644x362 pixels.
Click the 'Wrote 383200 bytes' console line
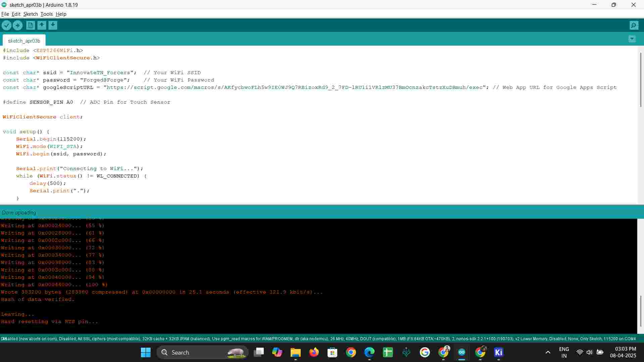[162, 292]
